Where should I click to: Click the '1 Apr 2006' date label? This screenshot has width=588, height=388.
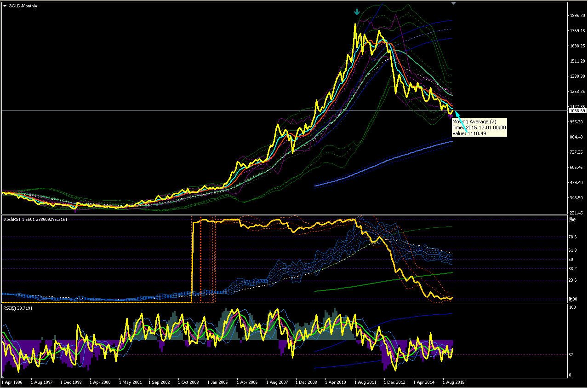(248, 382)
